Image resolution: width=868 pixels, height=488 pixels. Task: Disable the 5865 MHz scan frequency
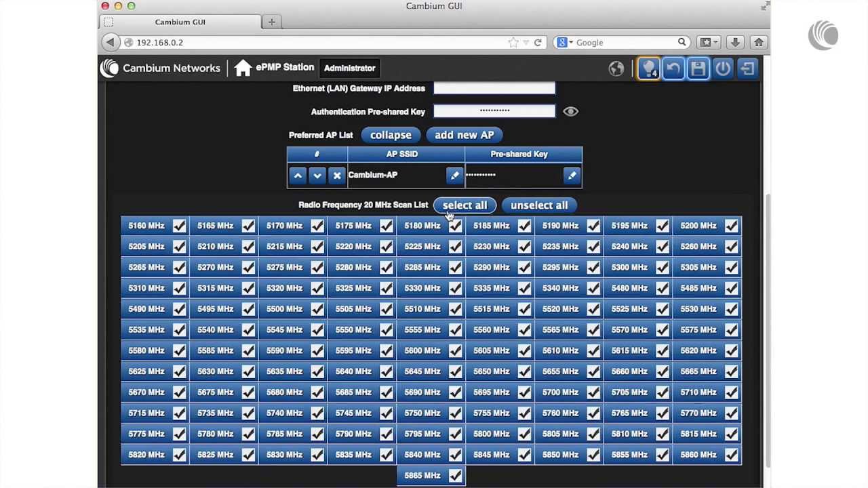pos(455,476)
